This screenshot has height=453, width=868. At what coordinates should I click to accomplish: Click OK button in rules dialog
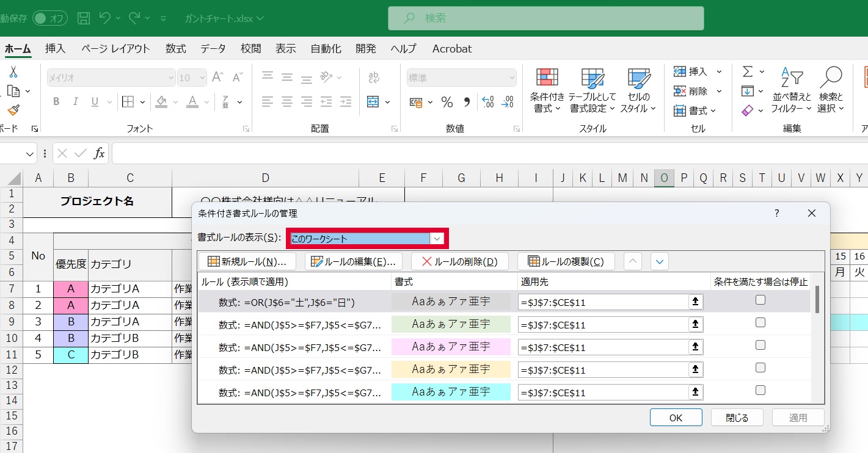click(x=676, y=418)
